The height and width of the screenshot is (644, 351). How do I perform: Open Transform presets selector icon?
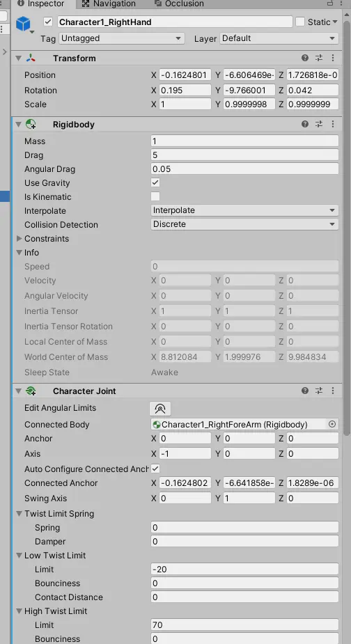pos(319,58)
